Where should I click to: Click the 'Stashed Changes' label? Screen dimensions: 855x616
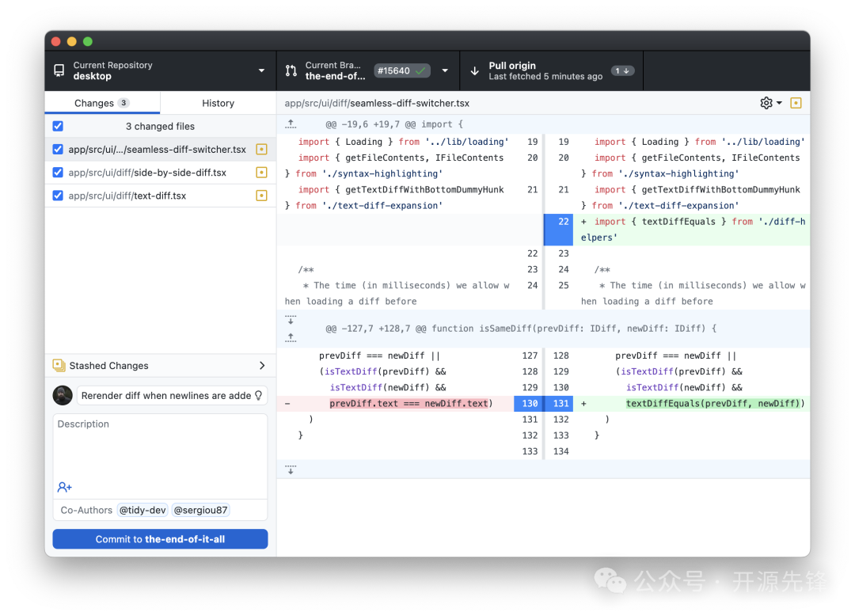pos(108,365)
